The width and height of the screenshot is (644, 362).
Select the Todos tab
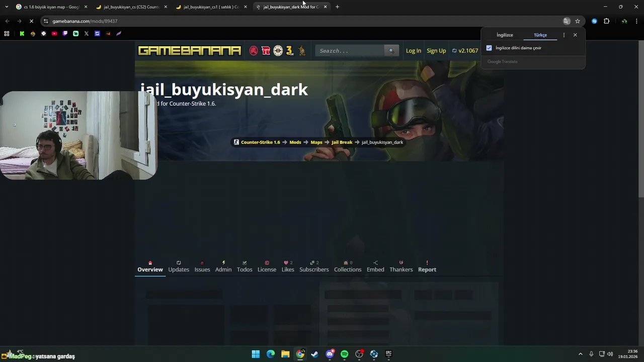(245, 266)
